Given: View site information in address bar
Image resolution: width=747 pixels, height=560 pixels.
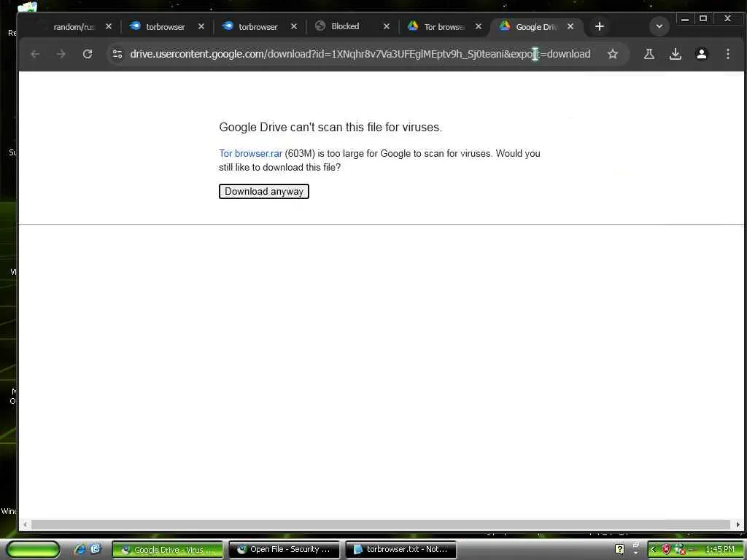Looking at the screenshot, I should pos(117,54).
